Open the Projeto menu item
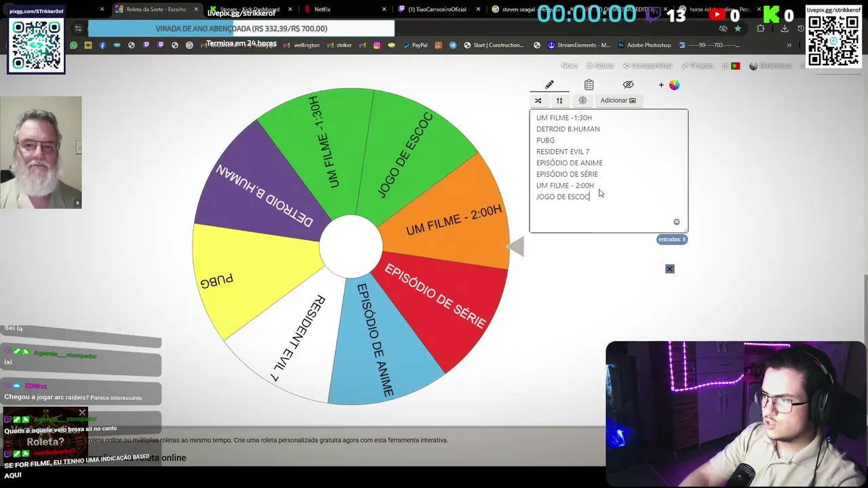The image size is (868, 488). (697, 66)
